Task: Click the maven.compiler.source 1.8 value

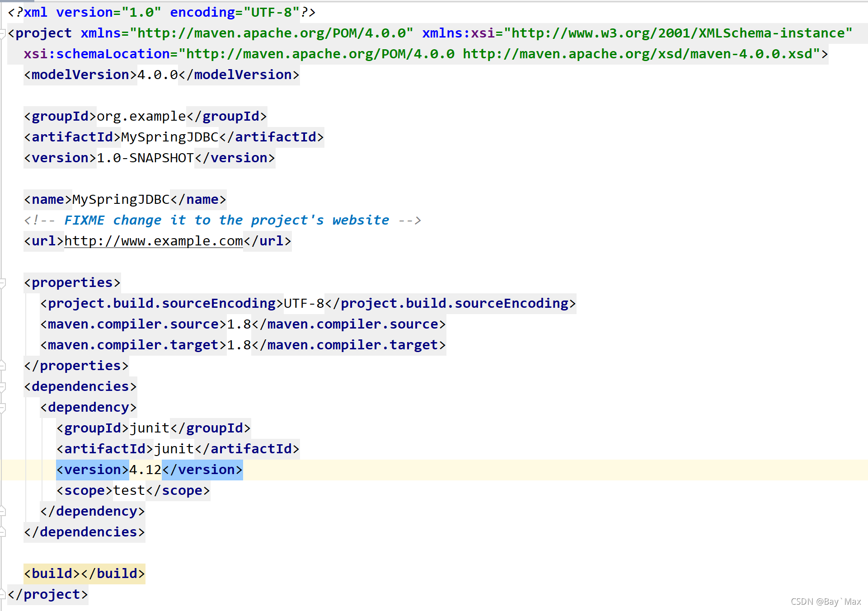Action: coord(239,324)
